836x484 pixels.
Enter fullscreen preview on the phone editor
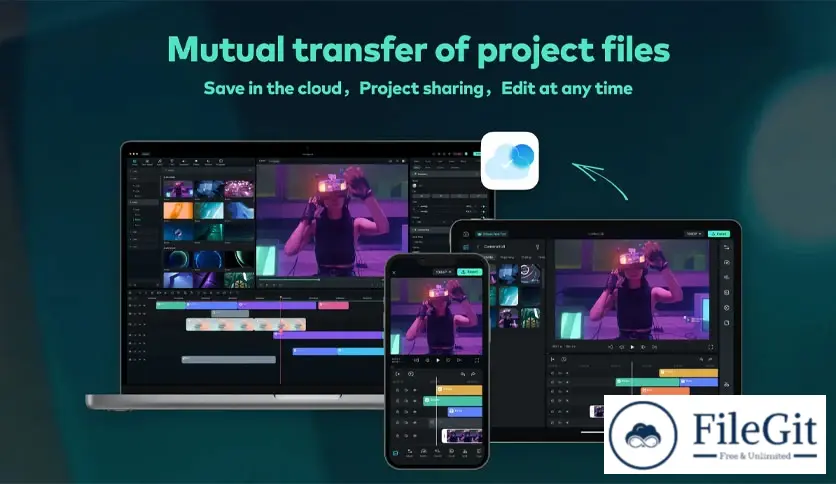pos(477,360)
